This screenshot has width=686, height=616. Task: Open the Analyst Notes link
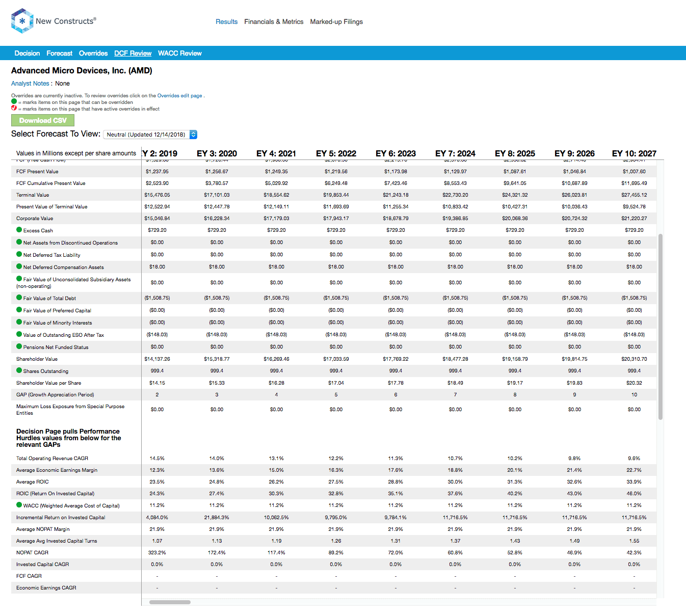coord(30,84)
